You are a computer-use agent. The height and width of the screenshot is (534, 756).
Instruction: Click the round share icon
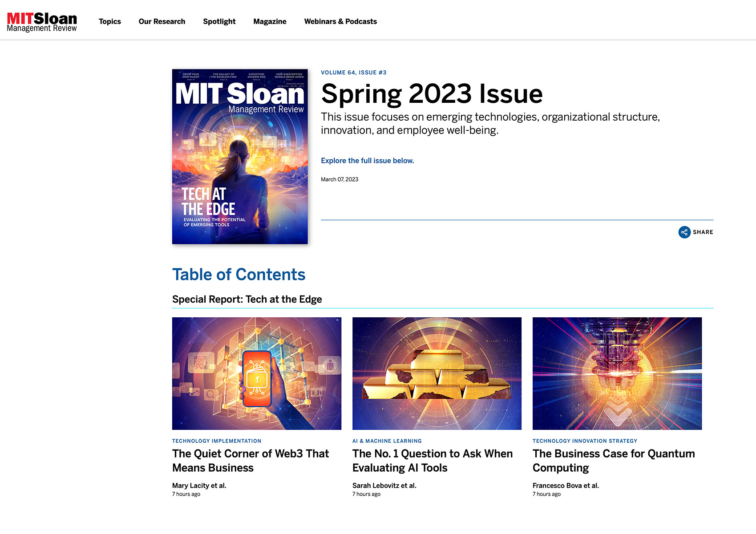point(684,232)
